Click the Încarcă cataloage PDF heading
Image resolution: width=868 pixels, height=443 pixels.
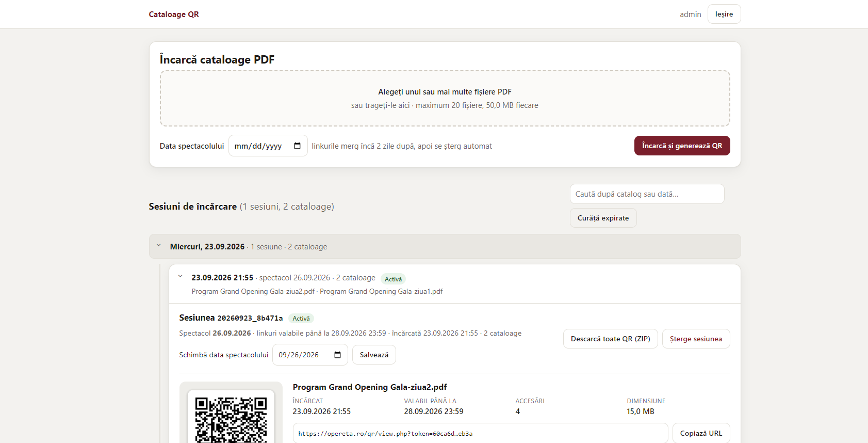coord(217,59)
